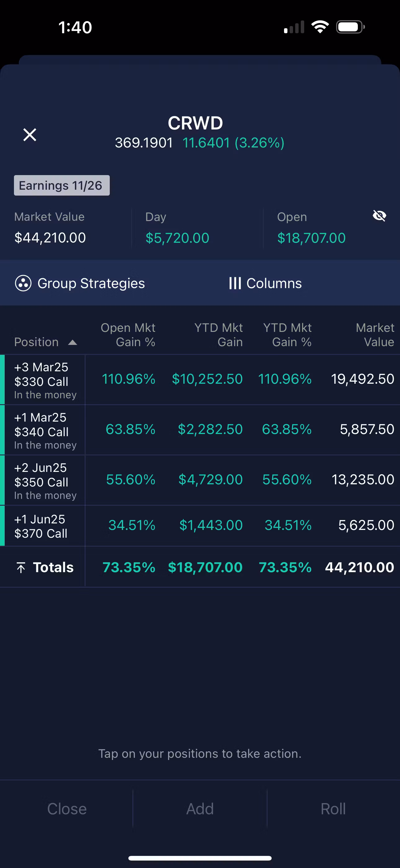Tap the Group Strategies icon
Image resolution: width=400 pixels, height=868 pixels.
23,283
